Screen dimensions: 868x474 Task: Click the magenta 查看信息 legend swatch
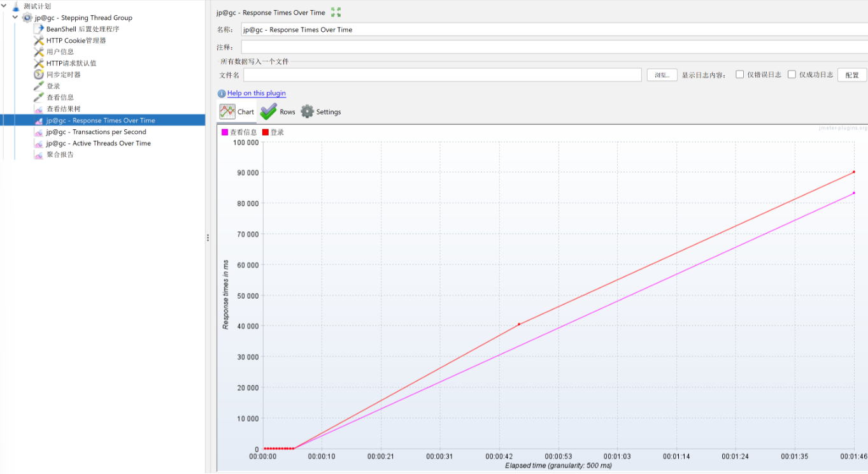coord(225,133)
